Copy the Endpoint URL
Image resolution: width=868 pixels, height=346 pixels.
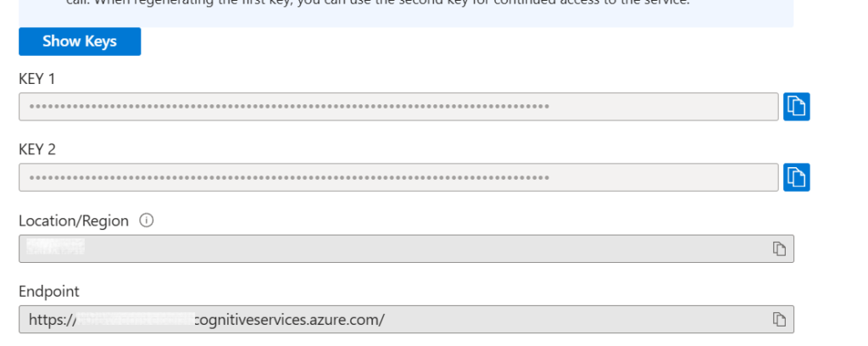(x=779, y=319)
